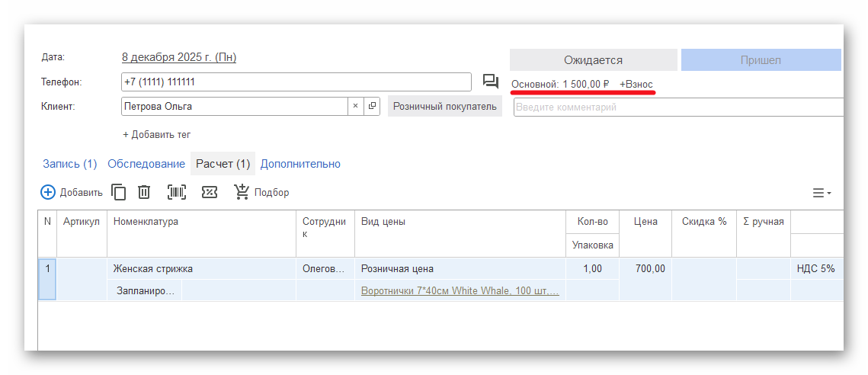Delete row using the trash bin icon

point(144,192)
